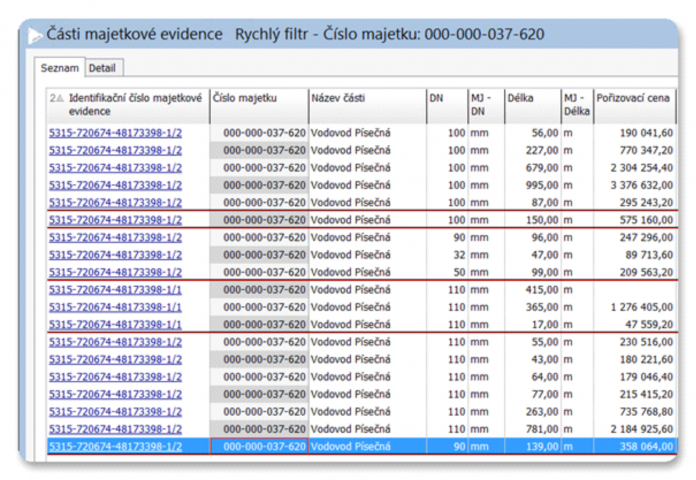696x480 pixels.
Task: Select the length cell '150,00'
Action: click(533, 220)
